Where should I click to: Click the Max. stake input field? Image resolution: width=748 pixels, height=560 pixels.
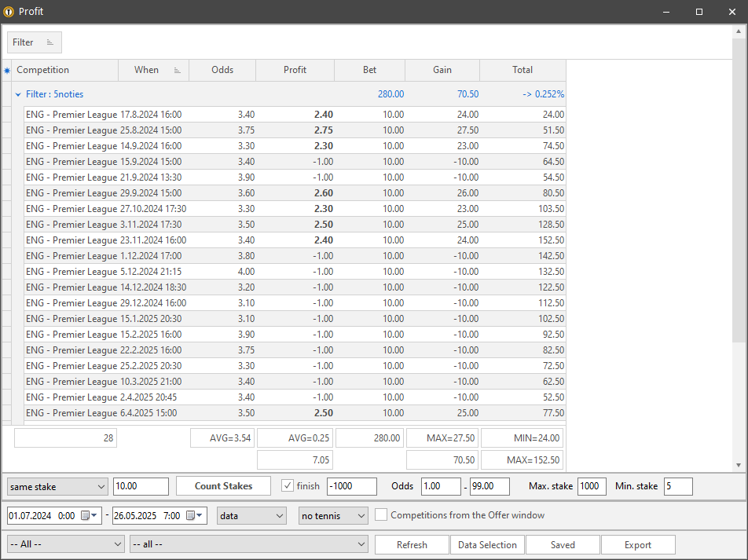pyautogui.click(x=592, y=486)
